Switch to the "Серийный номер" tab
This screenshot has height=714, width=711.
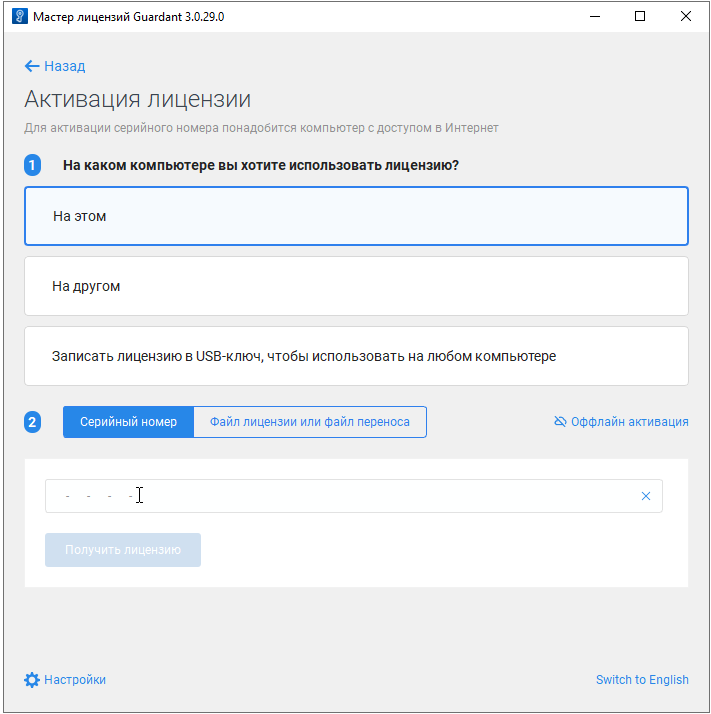(128, 422)
